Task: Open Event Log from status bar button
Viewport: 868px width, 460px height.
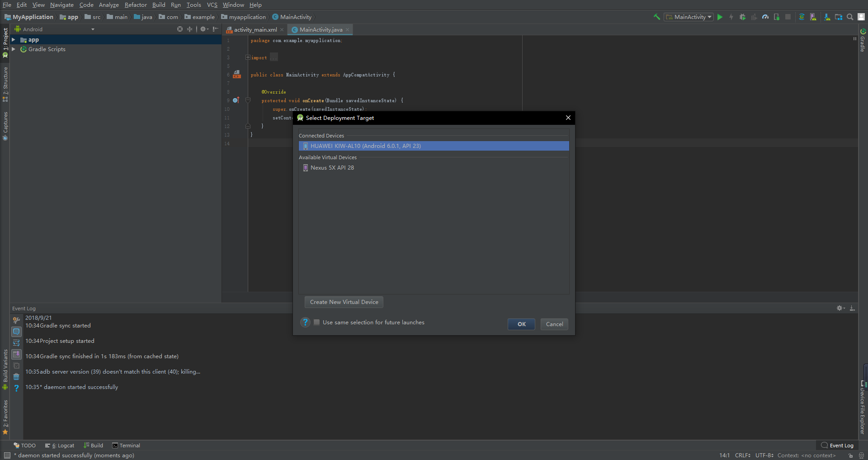Action: click(837, 445)
